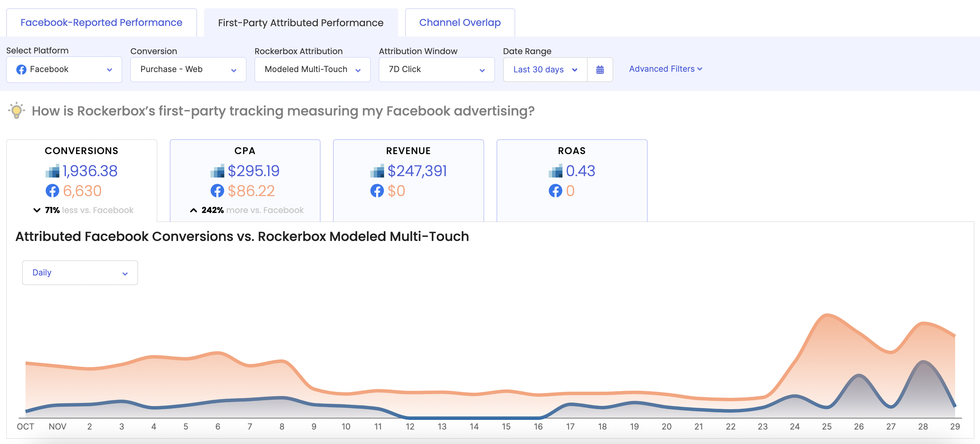980x444 pixels.
Task: Click the 6,630 Facebook conversions value
Action: coord(82,191)
